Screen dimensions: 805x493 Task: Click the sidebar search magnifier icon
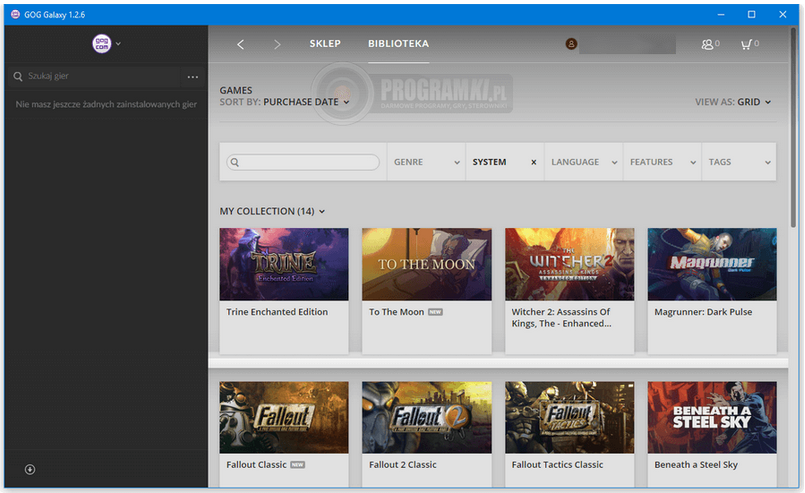point(18,76)
